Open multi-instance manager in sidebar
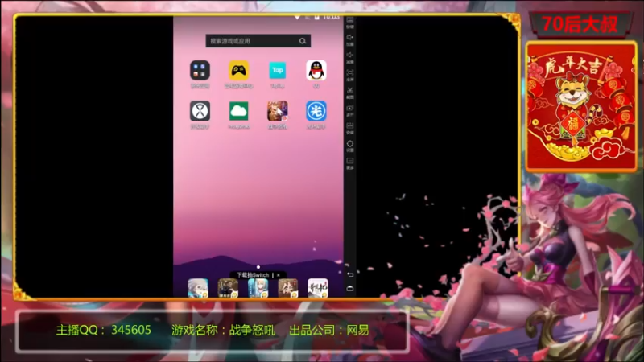644x362 pixels. click(350, 110)
